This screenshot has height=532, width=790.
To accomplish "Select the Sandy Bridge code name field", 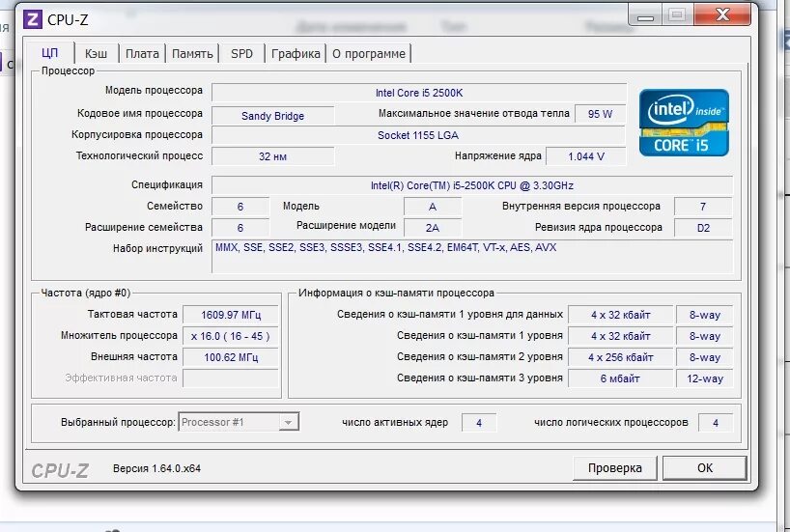I will click(272, 116).
